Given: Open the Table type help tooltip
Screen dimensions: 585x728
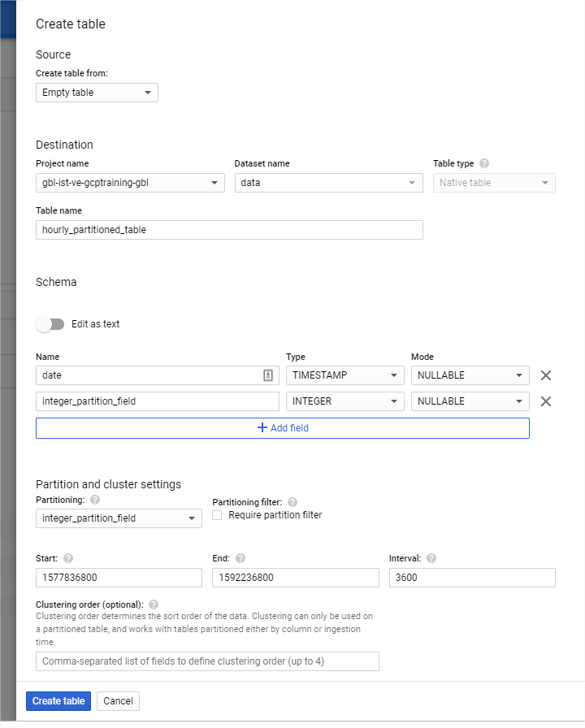Looking at the screenshot, I should (x=483, y=162).
